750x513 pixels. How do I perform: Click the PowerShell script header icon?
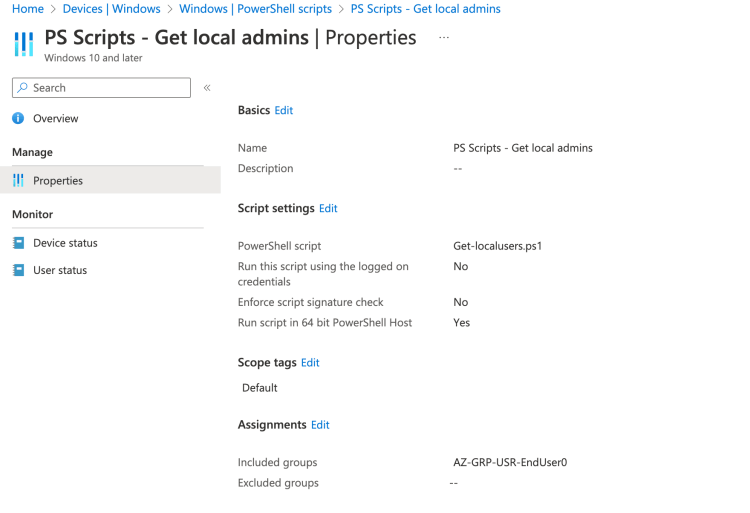pyautogui.click(x=23, y=44)
